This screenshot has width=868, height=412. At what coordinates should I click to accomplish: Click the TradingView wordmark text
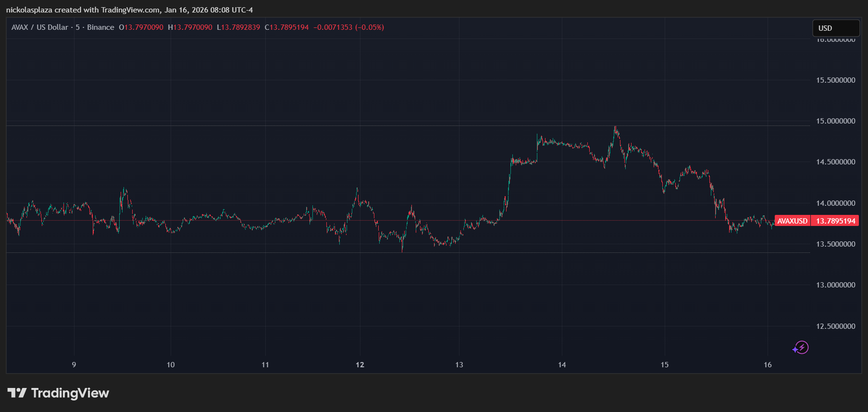70,393
